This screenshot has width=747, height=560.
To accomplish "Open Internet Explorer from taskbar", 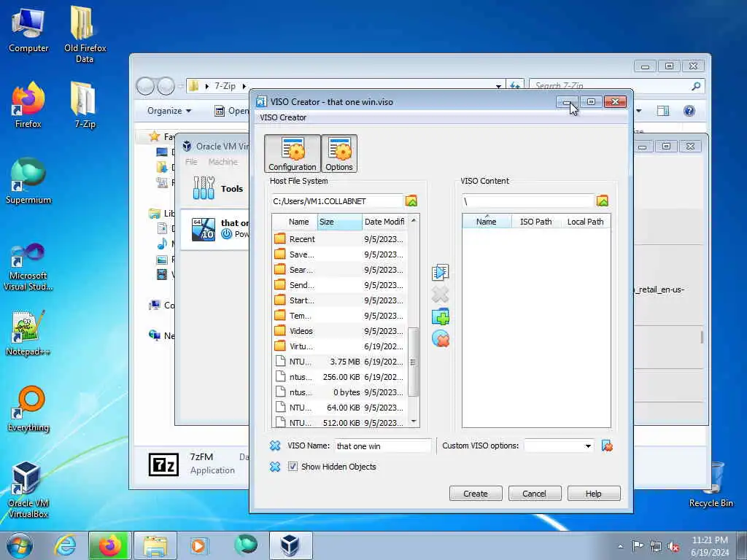I will (65, 545).
